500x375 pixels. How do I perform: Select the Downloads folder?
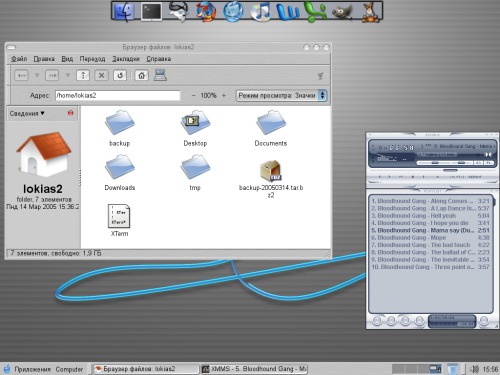[x=120, y=173]
